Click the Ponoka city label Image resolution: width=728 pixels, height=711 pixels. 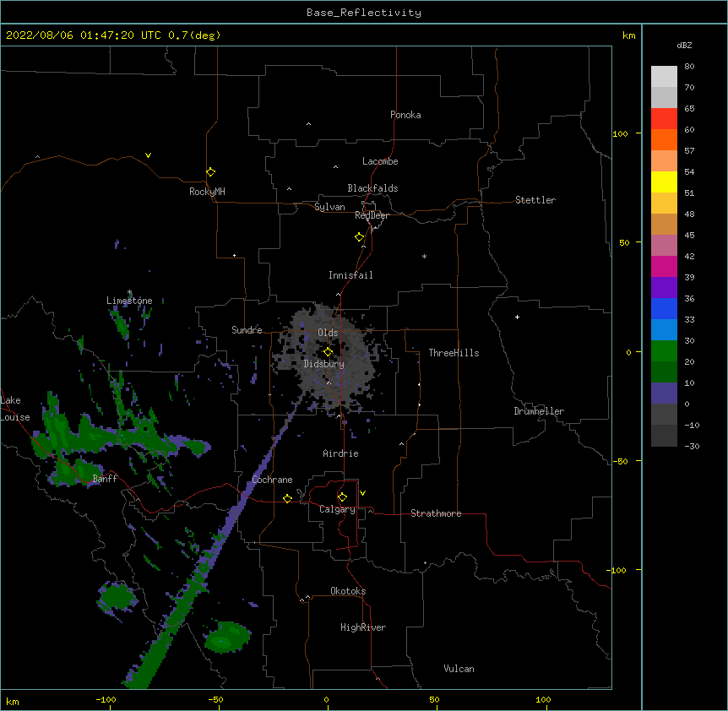(x=405, y=115)
